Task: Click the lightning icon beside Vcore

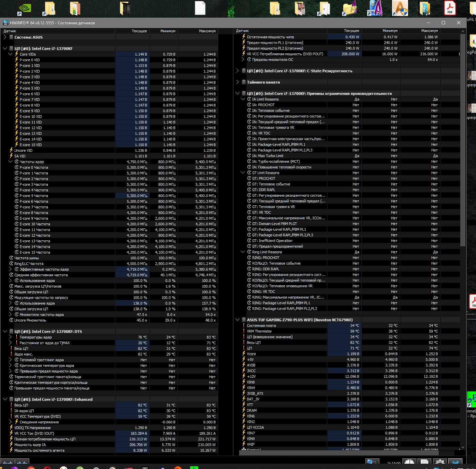Action: click(244, 354)
